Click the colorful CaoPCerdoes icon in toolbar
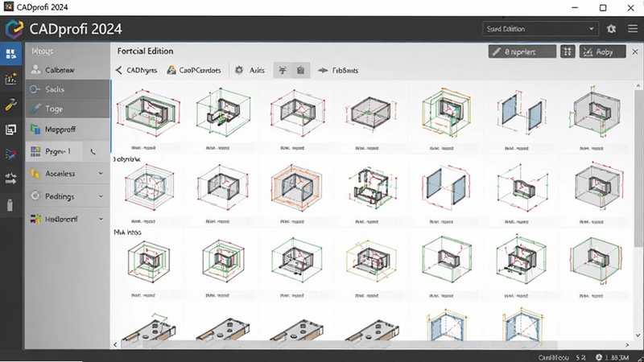 pyautogui.click(x=171, y=70)
